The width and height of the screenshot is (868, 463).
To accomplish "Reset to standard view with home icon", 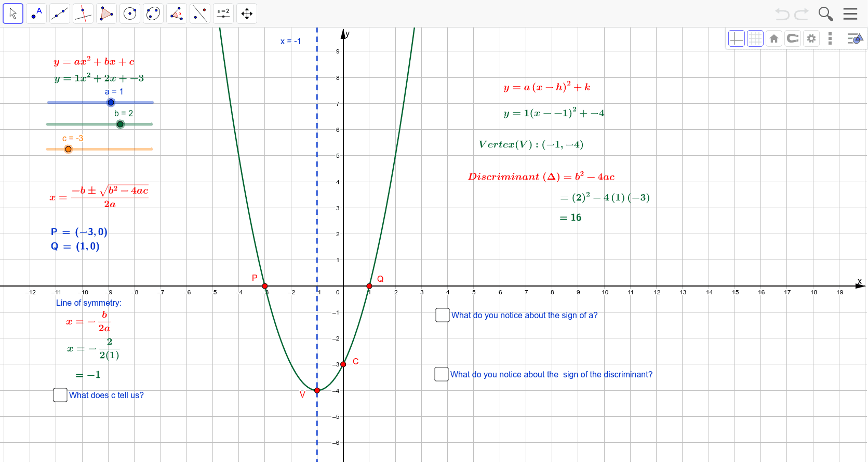I will coord(774,38).
